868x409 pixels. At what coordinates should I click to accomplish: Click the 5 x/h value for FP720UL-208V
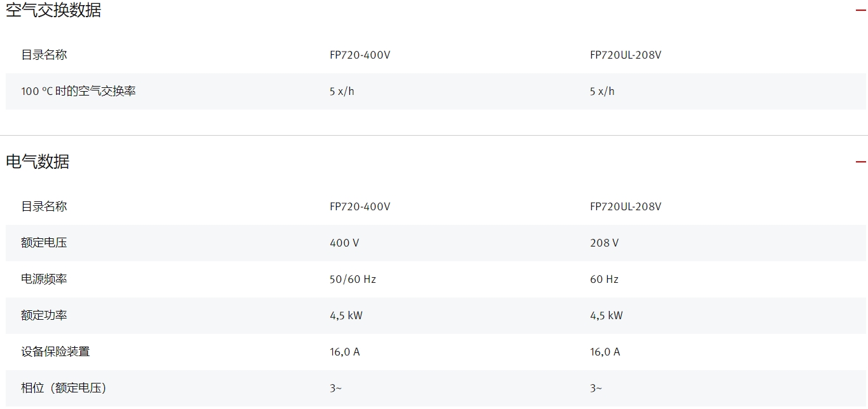coord(602,91)
